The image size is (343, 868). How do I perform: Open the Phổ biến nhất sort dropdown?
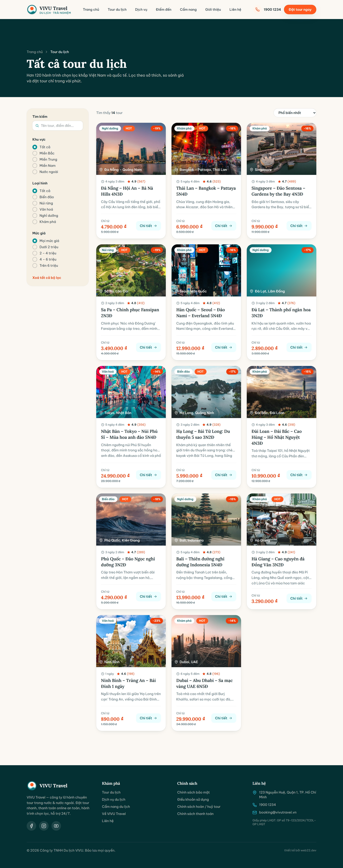(x=295, y=113)
